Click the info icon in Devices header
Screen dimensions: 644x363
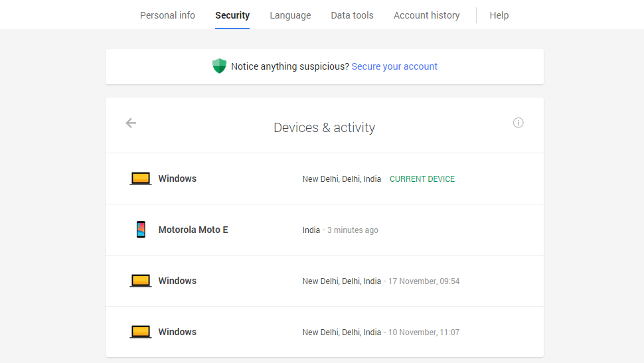(518, 123)
